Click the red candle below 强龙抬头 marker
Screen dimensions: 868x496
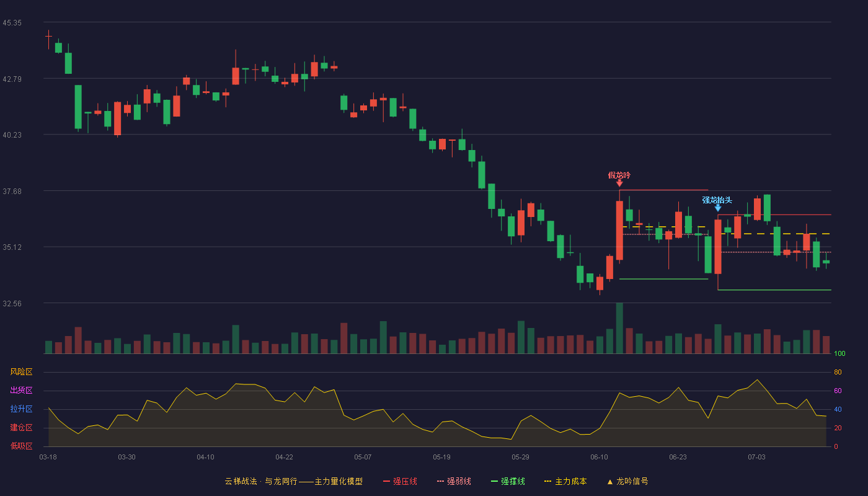click(x=718, y=247)
